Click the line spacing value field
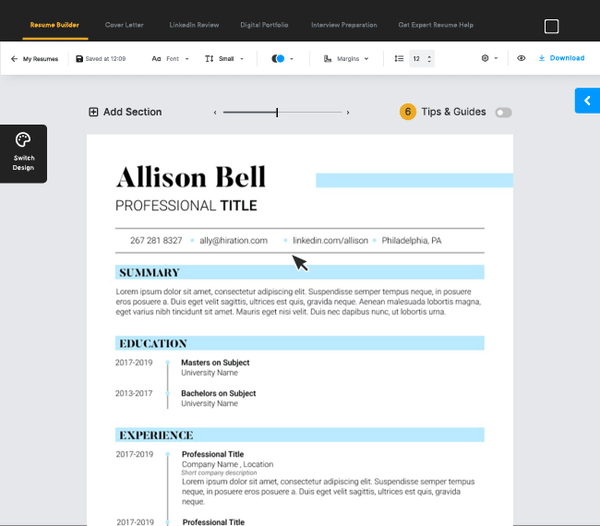This screenshot has width=600, height=526. [x=422, y=59]
